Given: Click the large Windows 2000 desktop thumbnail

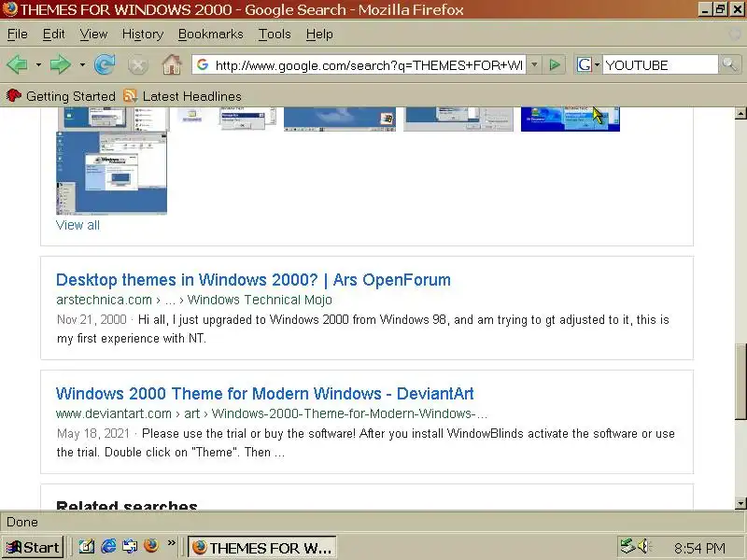Looking at the screenshot, I should pos(111,174).
